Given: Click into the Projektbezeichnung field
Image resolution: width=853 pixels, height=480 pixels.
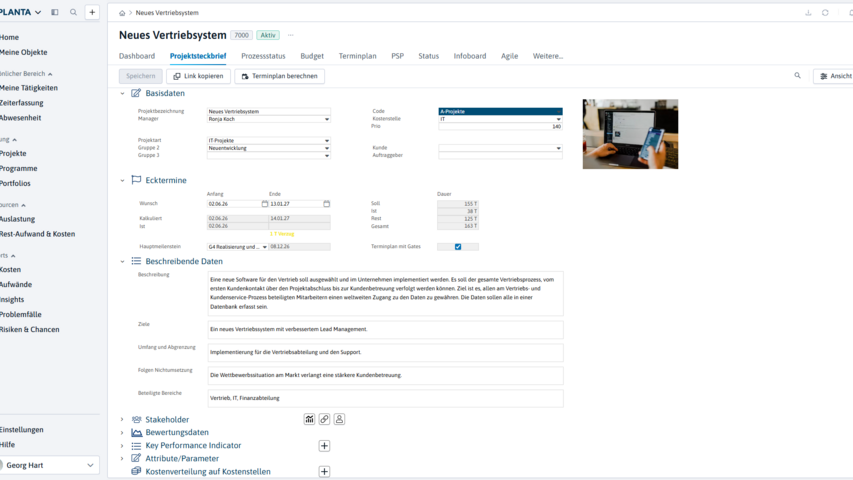Looking at the screenshot, I should (x=269, y=111).
